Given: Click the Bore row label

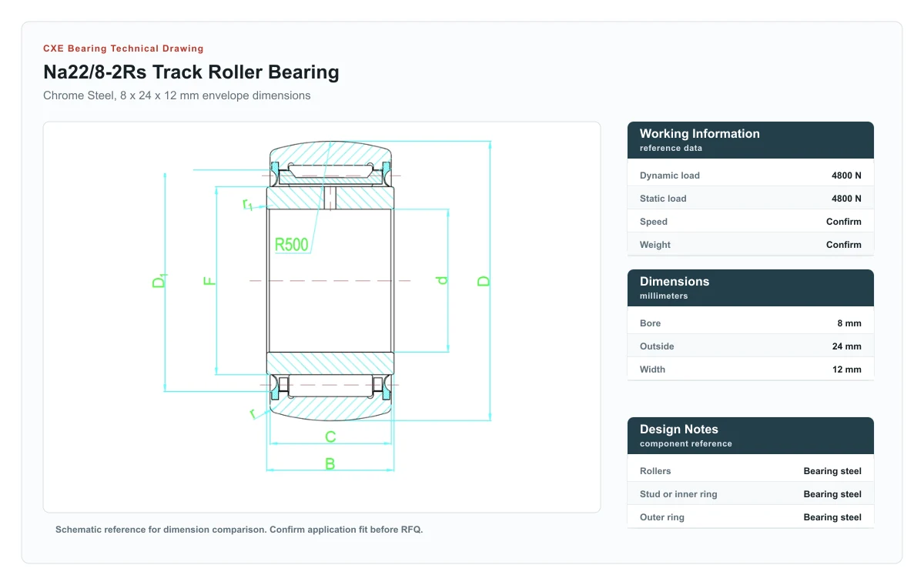Looking at the screenshot, I should (x=651, y=323).
